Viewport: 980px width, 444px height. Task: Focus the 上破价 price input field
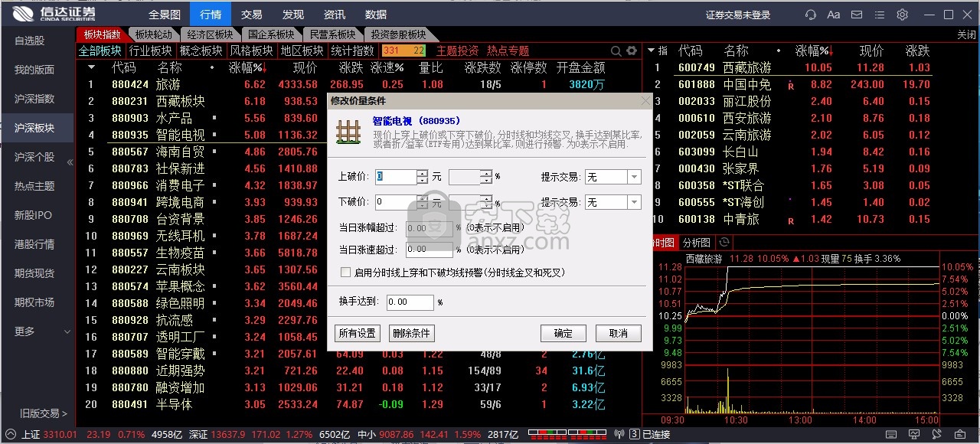396,177
